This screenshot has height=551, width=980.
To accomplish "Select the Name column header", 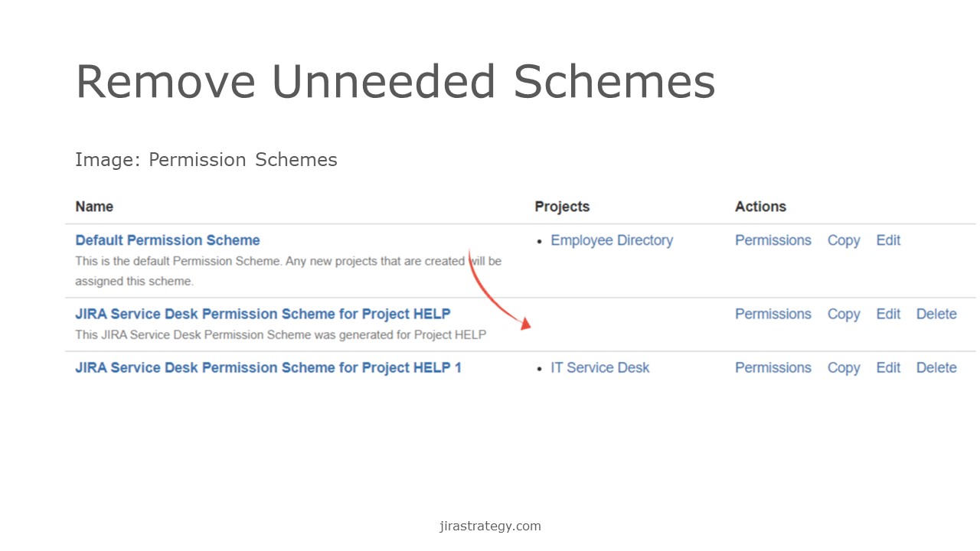I will 94,207.
